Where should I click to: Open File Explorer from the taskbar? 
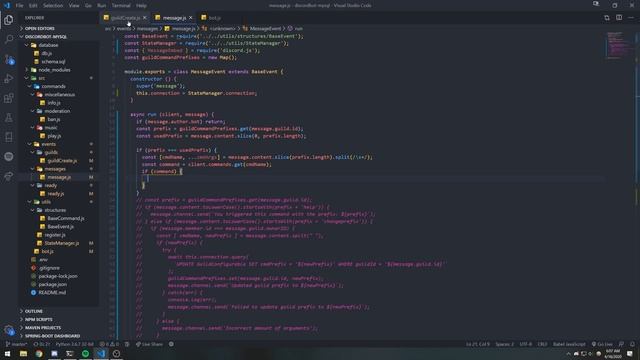coord(23,353)
